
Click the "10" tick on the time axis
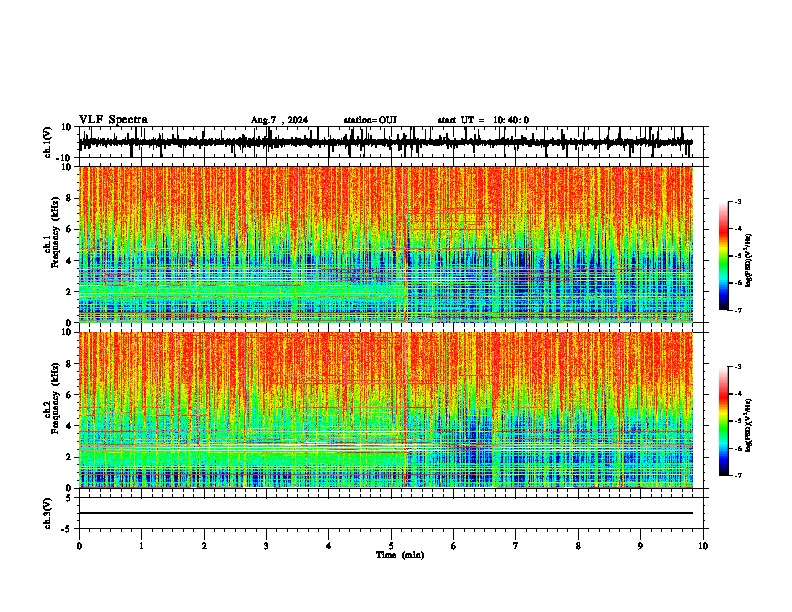tap(703, 546)
